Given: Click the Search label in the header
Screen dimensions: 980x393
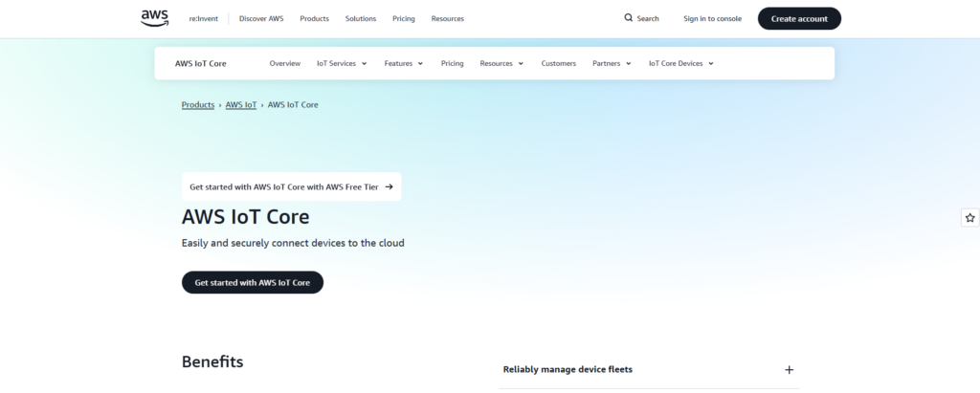Looking at the screenshot, I should click(648, 19).
